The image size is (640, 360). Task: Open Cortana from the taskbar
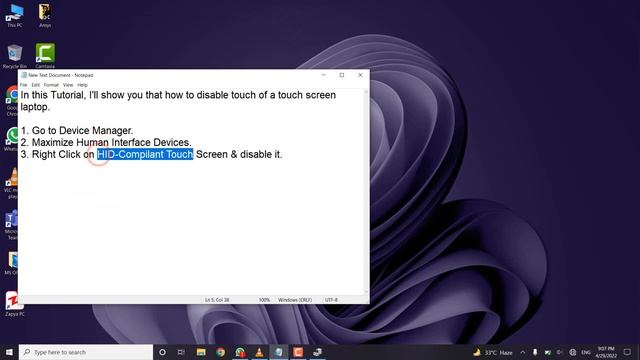click(x=162, y=352)
